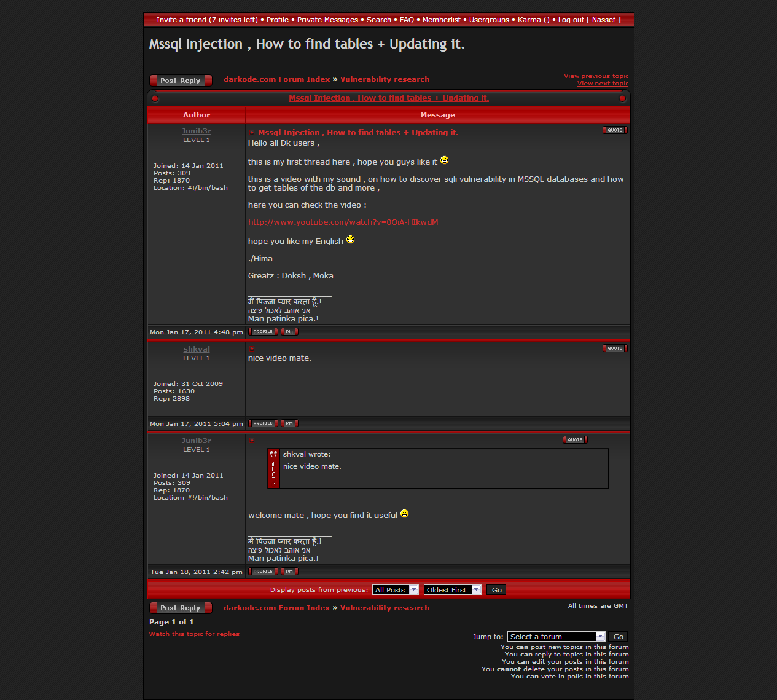777x700 pixels.
Task: Click Vulnerability research breadcrumb at bottom
Action: click(x=385, y=608)
